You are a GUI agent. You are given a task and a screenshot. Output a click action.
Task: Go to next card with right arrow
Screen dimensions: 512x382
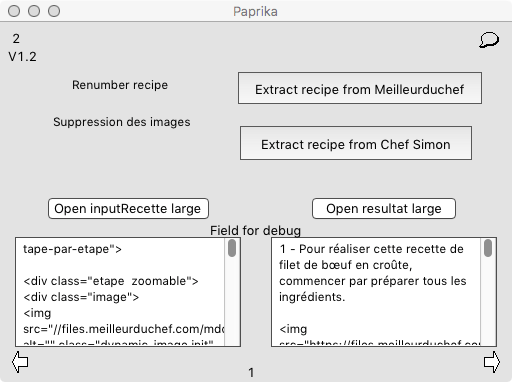(x=492, y=362)
